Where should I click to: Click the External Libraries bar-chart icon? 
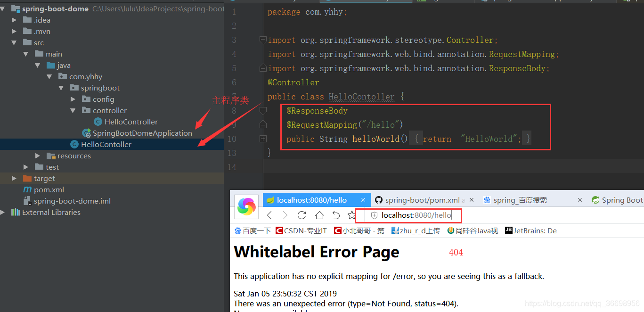pyautogui.click(x=16, y=212)
